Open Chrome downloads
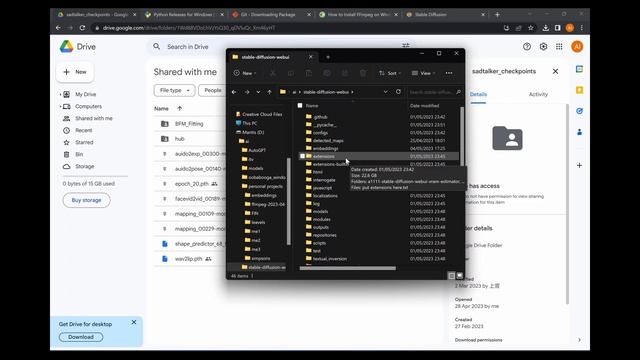The height and width of the screenshot is (360, 640). coord(545,28)
